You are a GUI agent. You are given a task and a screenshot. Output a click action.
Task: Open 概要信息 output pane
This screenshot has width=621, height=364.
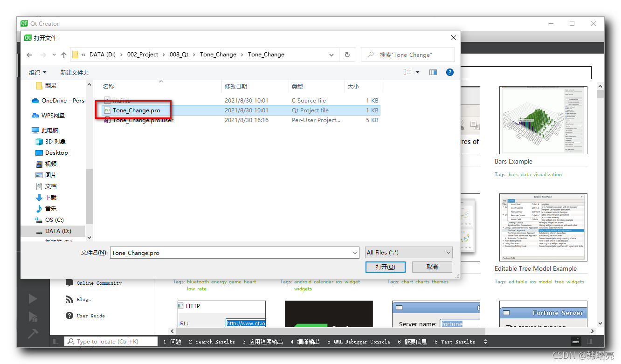pyautogui.click(x=412, y=342)
